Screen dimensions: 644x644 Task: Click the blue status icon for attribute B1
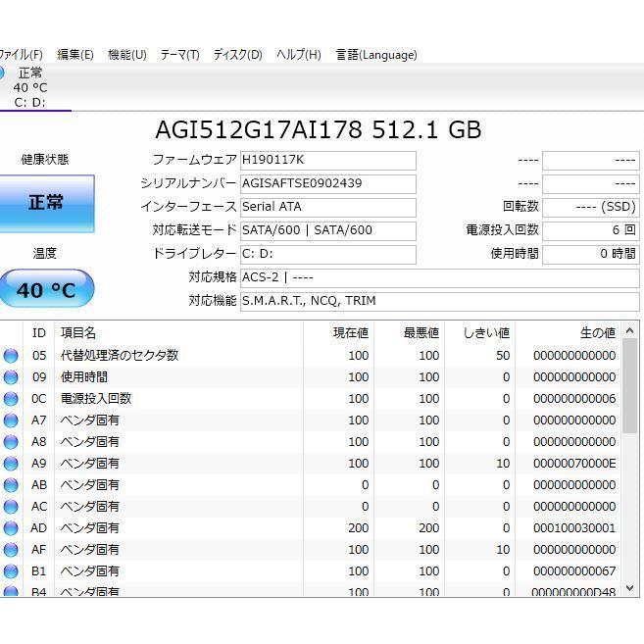coord(11,571)
